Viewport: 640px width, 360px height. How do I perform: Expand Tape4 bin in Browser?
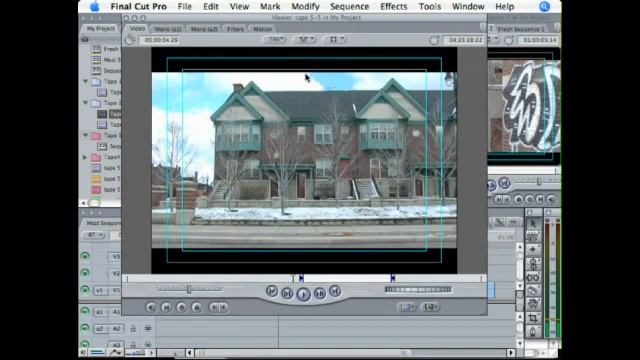click(x=85, y=157)
